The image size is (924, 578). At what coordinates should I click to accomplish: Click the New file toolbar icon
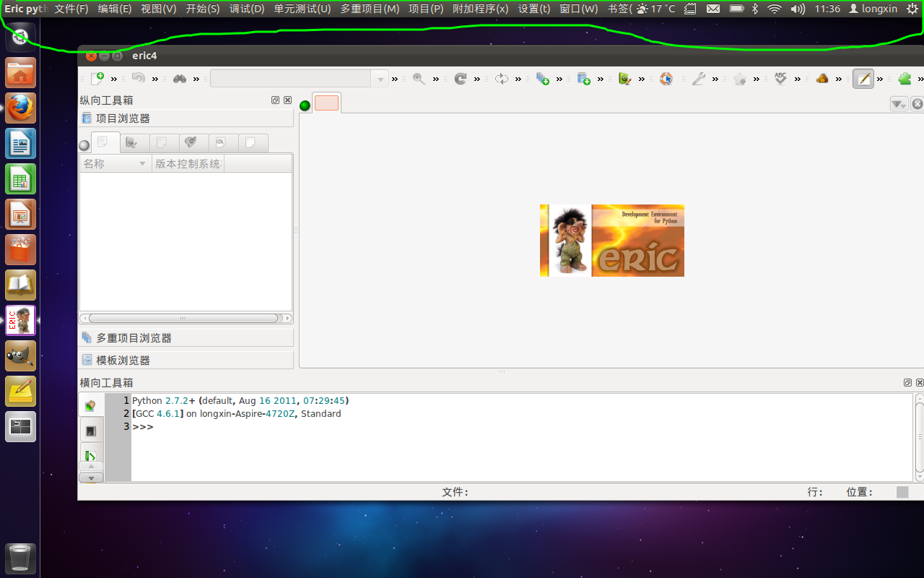[x=97, y=78]
